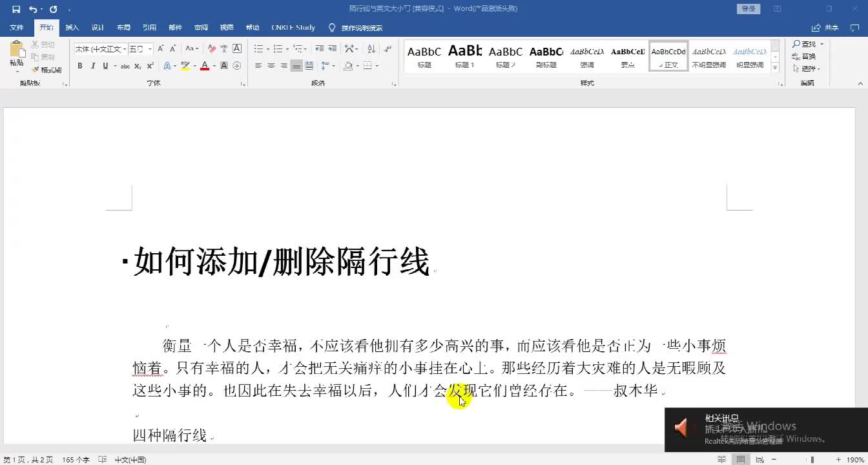Toggle justify alignment
Image resolution: width=868 pixels, height=465 pixels.
click(x=296, y=66)
